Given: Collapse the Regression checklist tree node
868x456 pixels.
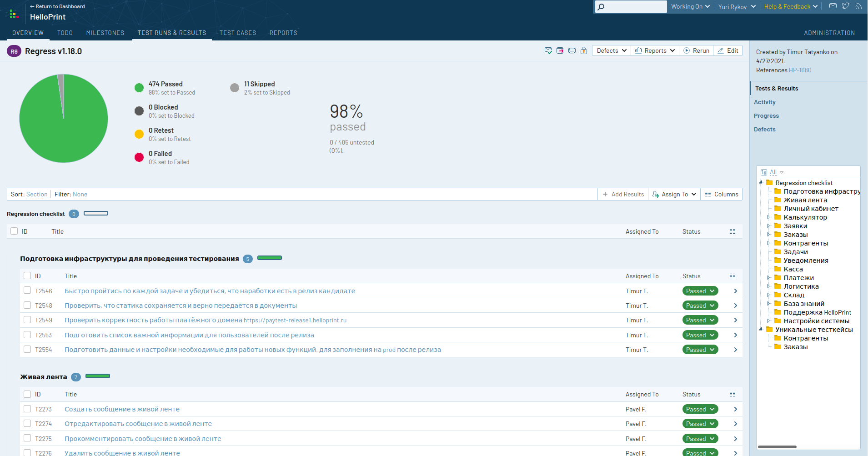Looking at the screenshot, I should [x=761, y=182].
